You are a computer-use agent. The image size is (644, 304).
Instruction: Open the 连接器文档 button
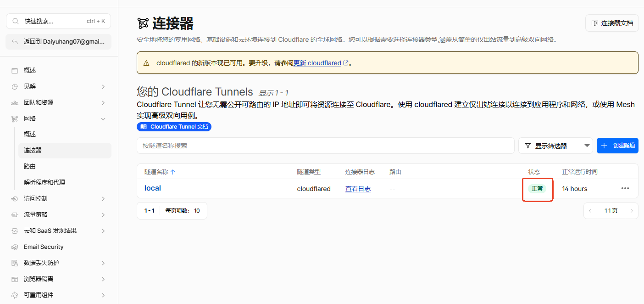click(x=612, y=23)
